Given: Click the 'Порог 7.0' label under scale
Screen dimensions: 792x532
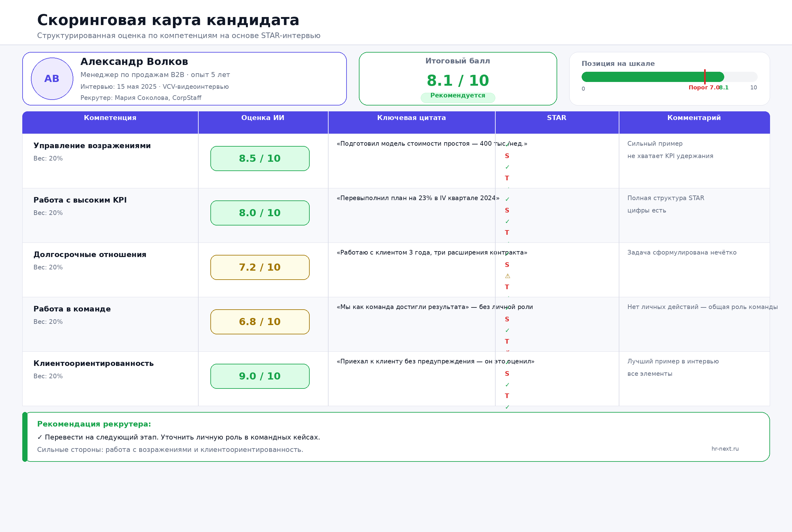Looking at the screenshot, I should tap(704, 88).
